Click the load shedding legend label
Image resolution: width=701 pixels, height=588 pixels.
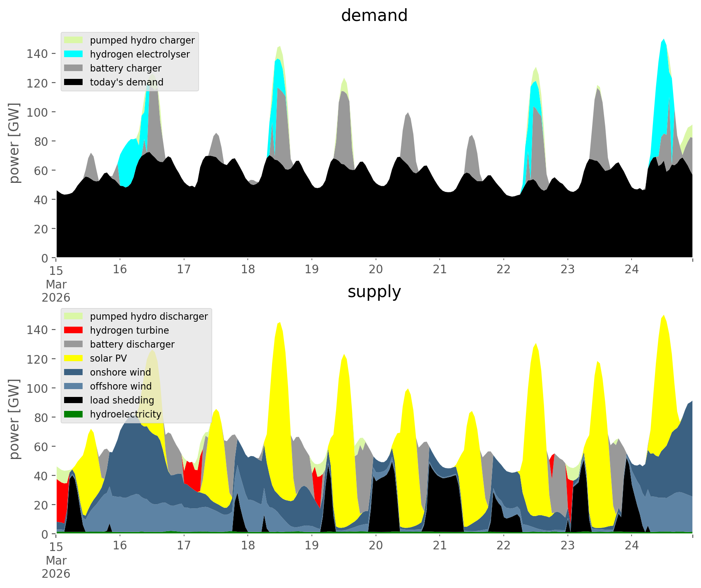pyautogui.click(x=122, y=400)
